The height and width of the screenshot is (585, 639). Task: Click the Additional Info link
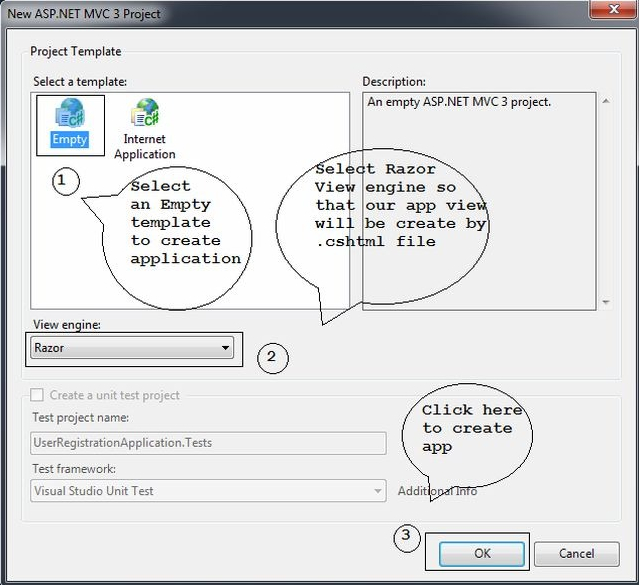(437, 491)
